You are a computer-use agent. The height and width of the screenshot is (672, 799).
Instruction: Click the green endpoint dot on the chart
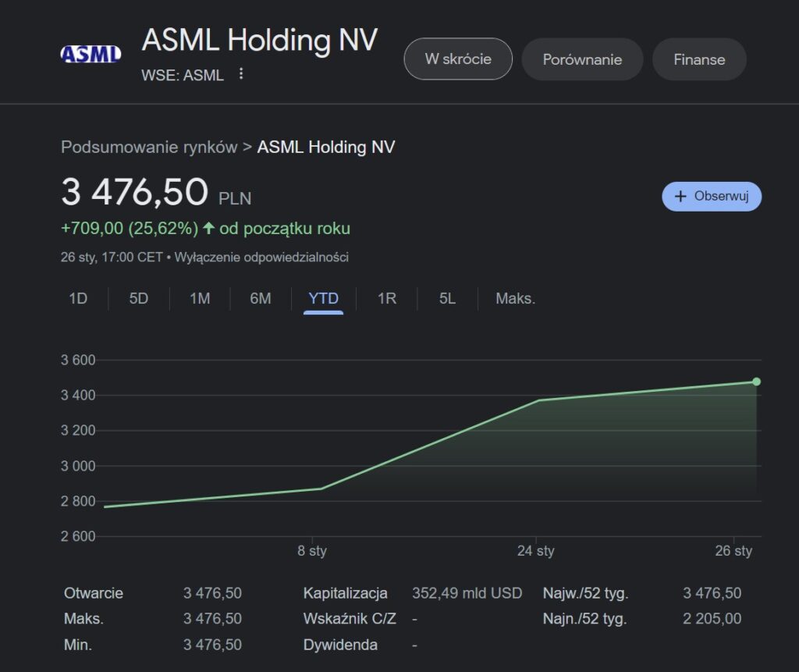[x=756, y=382]
